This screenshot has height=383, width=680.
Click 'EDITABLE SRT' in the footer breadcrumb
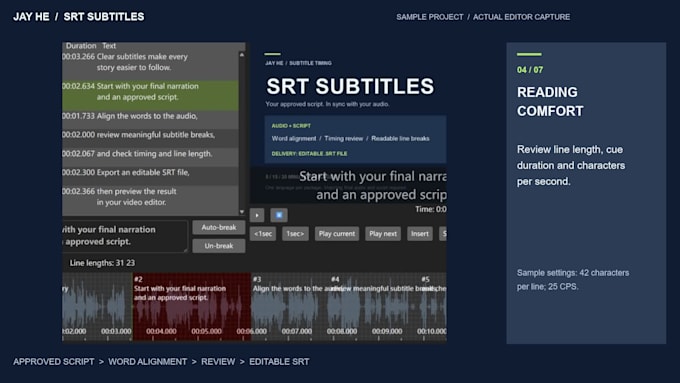(x=279, y=362)
